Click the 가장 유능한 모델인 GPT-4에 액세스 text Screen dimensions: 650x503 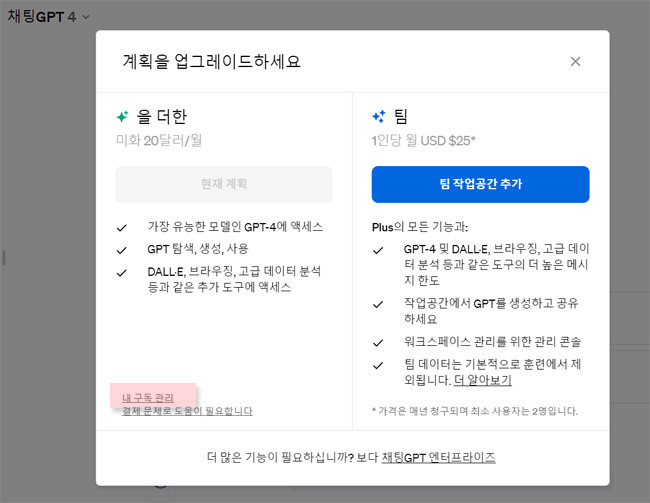tap(235, 227)
